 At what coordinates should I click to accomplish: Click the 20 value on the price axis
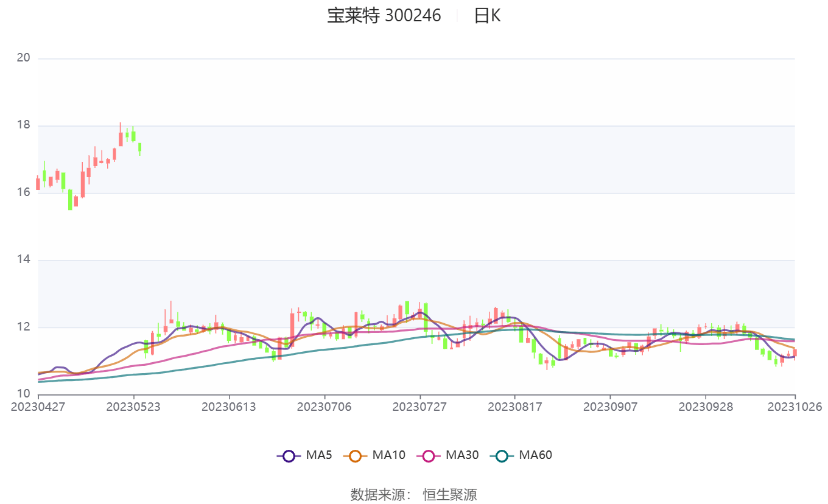pos(24,58)
